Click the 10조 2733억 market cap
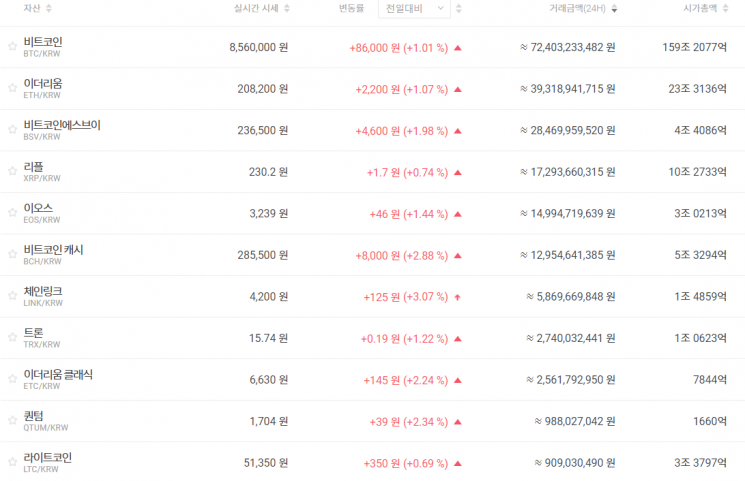The width and height of the screenshot is (745, 481). (x=697, y=172)
